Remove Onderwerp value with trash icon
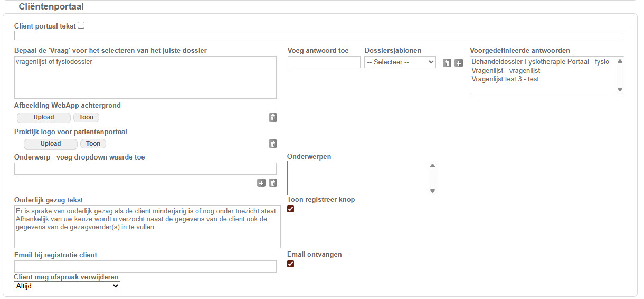 (273, 183)
